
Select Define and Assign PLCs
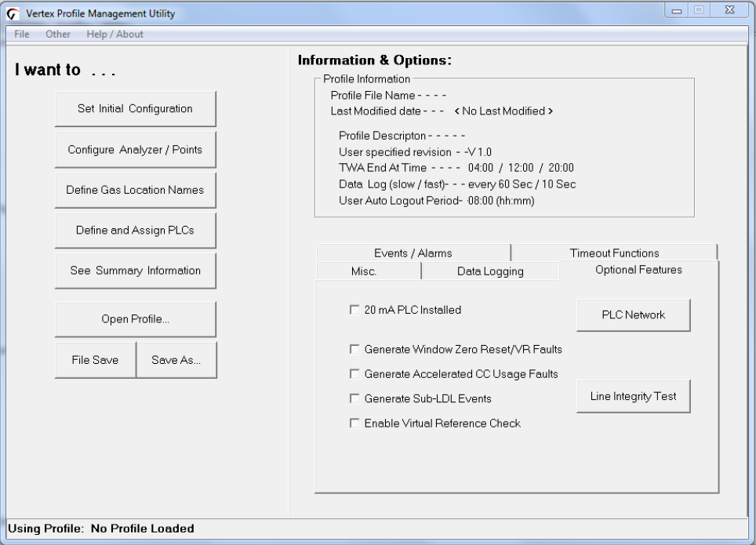135,231
